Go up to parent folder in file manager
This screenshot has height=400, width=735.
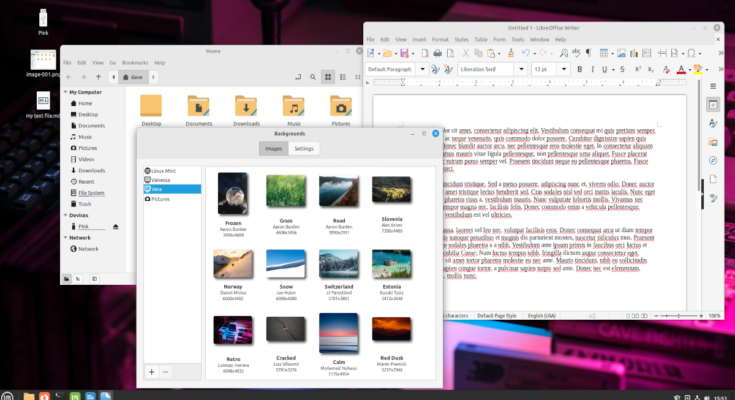100,76
